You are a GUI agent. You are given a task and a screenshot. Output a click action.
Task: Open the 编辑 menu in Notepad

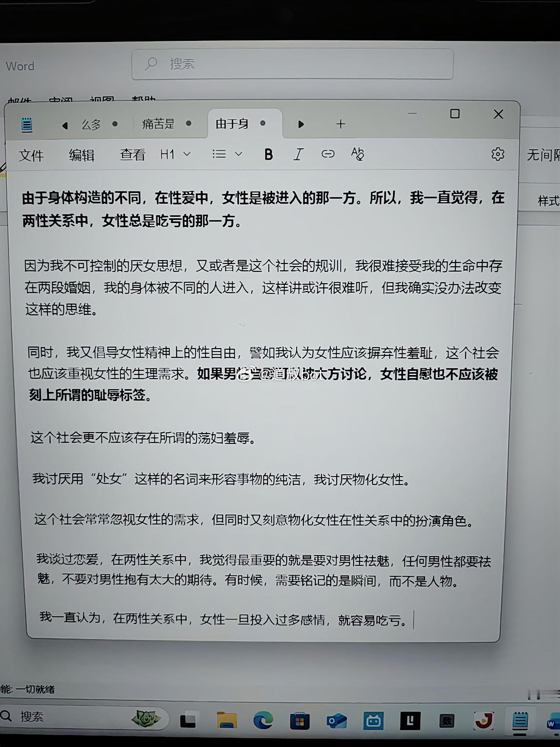[82, 155]
